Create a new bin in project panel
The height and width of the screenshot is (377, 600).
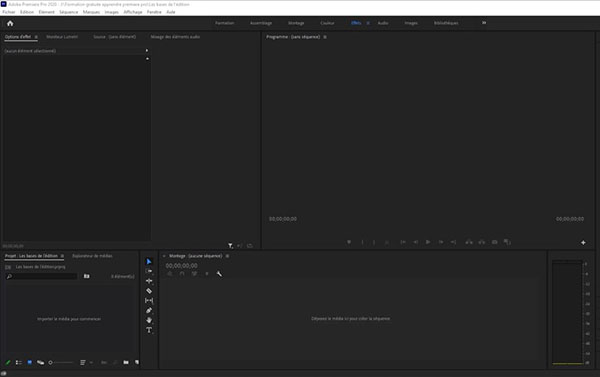pos(126,362)
